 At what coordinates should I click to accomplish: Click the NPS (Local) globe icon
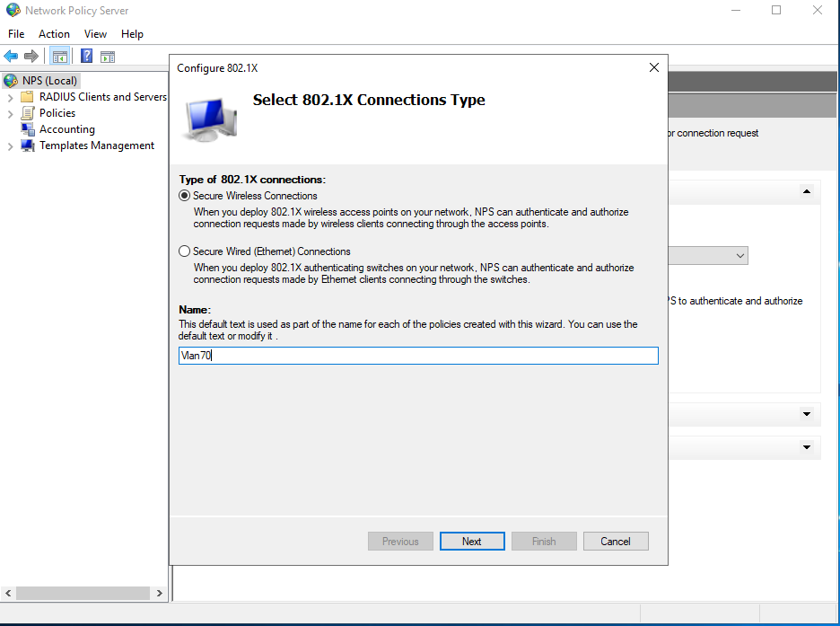pyautogui.click(x=11, y=81)
